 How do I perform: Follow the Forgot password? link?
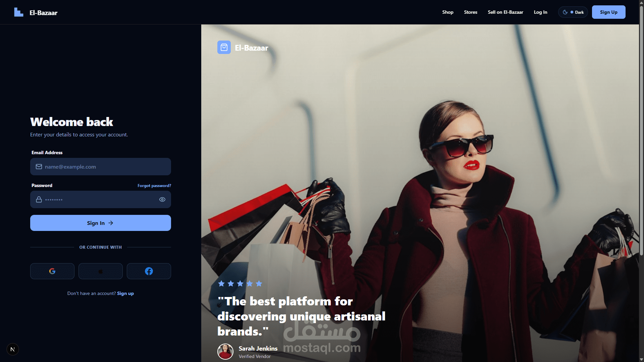pyautogui.click(x=154, y=186)
